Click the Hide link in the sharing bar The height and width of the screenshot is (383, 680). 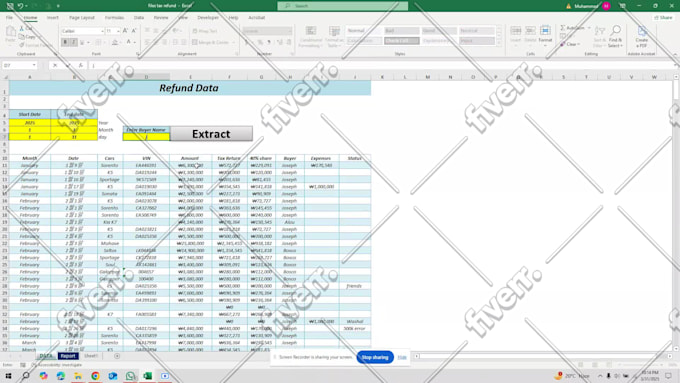(402, 357)
